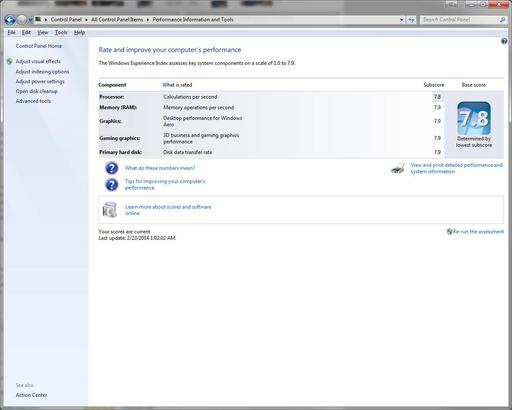
Task: Click inside the Search Control Panel field
Action: pos(459,20)
